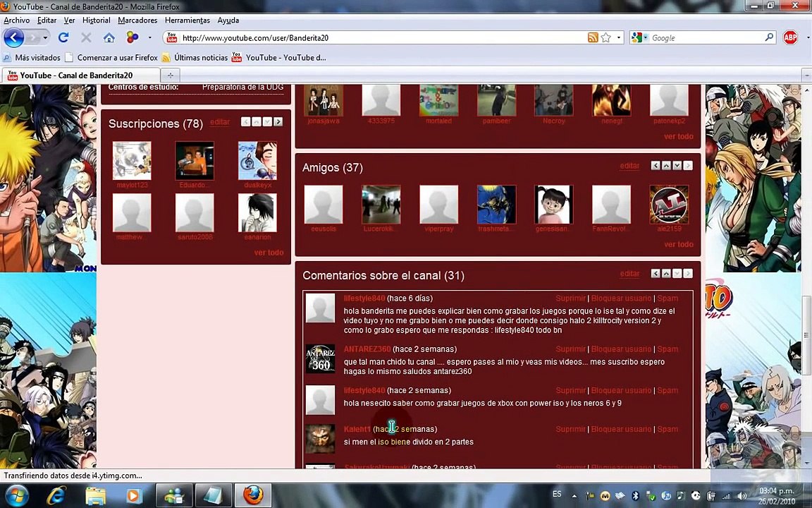The width and height of the screenshot is (812, 508).
Task: Move Amigos module left with arrow
Action: tap(655, 165)
